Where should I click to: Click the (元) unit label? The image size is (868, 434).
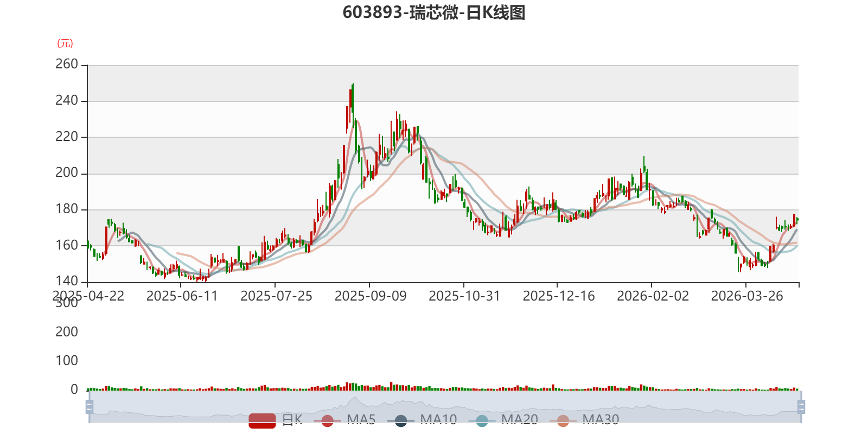(x=65, y=43)
